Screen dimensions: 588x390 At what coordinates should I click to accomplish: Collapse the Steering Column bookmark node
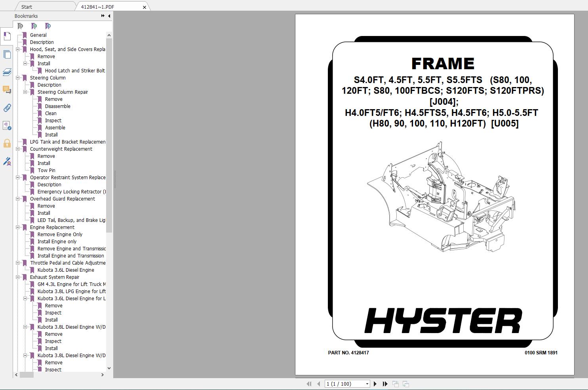(18, 78)
